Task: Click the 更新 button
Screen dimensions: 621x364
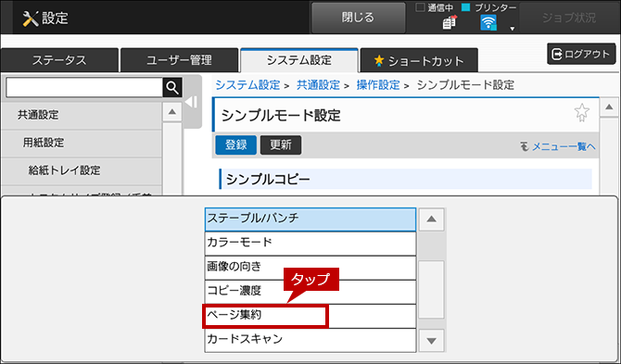Action: 281,144
